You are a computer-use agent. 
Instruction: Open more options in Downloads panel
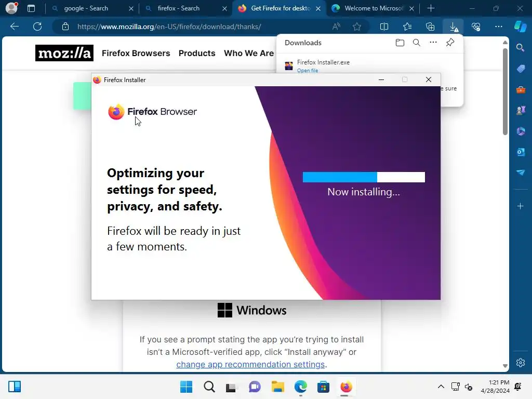[433, 43]
